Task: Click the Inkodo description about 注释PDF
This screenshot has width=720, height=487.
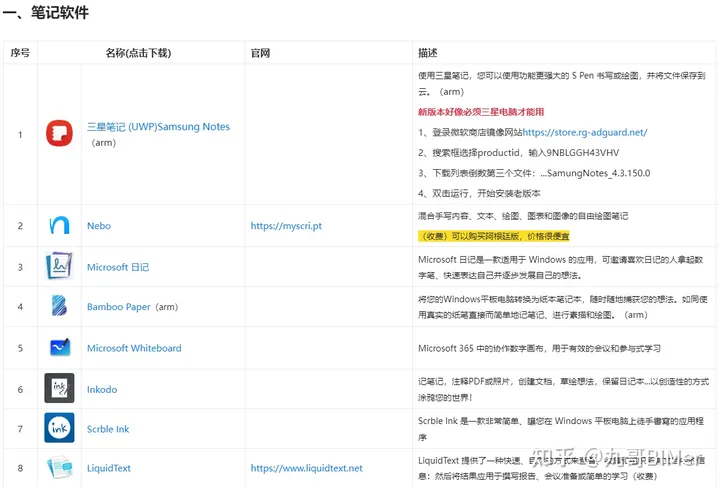Action: click(563, 389)
